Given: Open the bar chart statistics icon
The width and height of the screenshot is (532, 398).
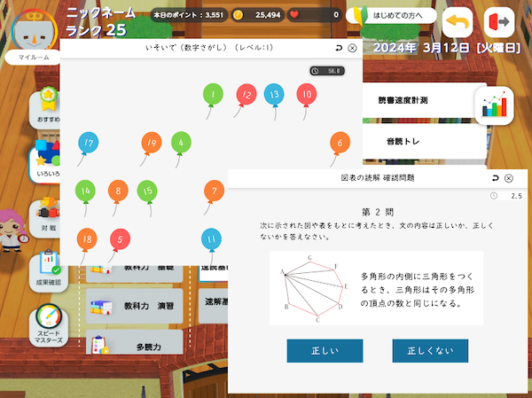Looking at the screenshot, I should click(495, 107).
